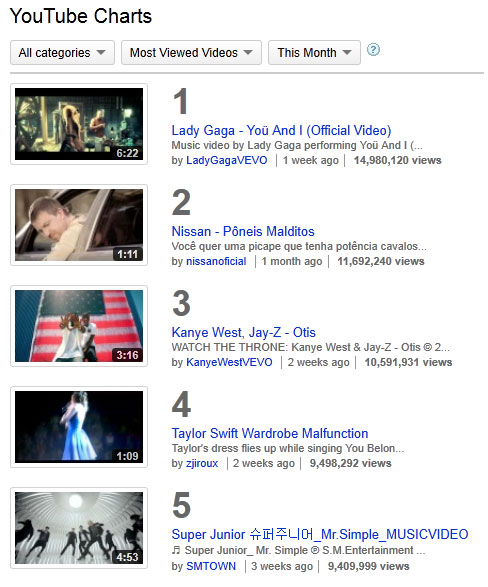Open Lady Gaga - Yoü And I title link

(281, 130)
